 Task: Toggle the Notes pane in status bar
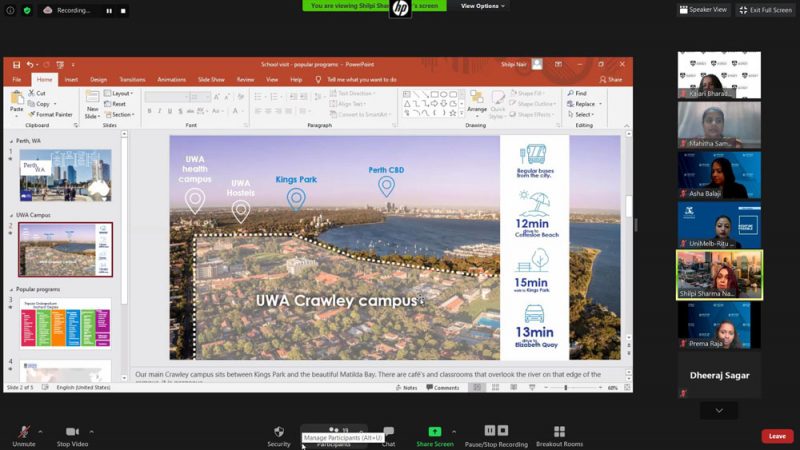[406, 388]
